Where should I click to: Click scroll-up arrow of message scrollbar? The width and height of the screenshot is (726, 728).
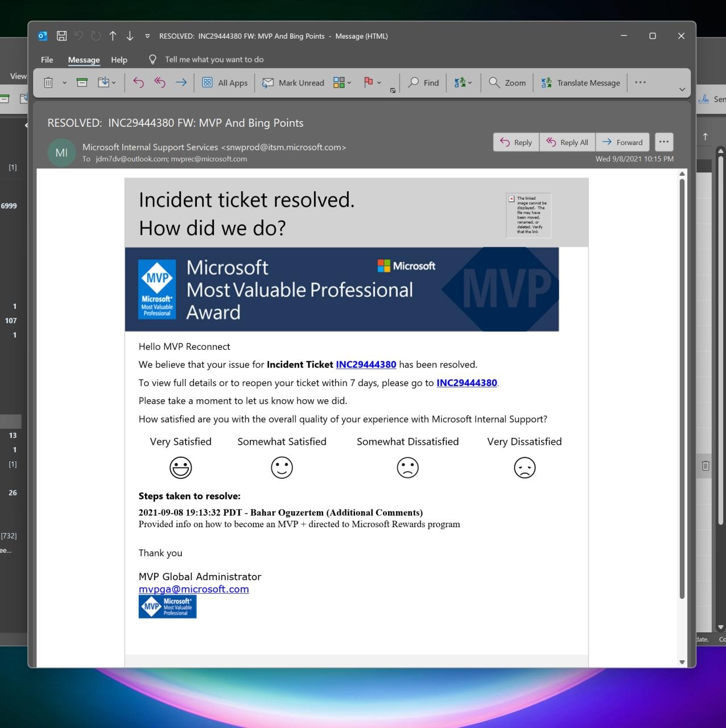(682, 173)
